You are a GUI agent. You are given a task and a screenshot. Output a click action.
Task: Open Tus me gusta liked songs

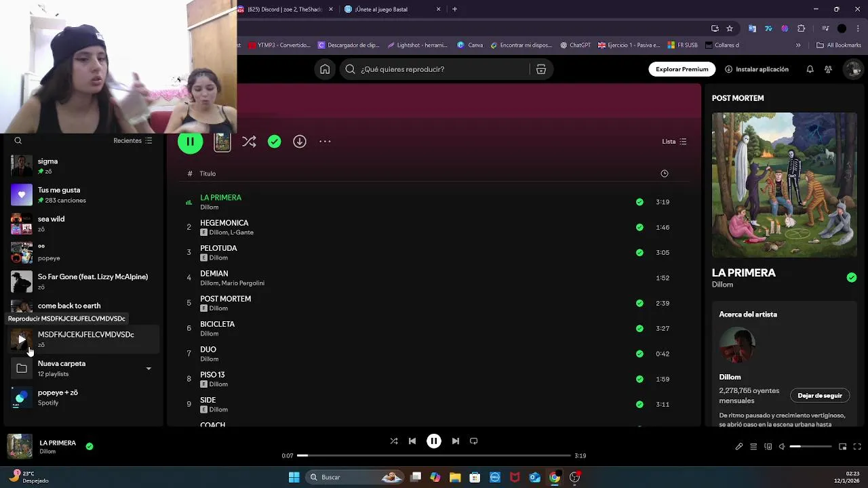[85, 195]
